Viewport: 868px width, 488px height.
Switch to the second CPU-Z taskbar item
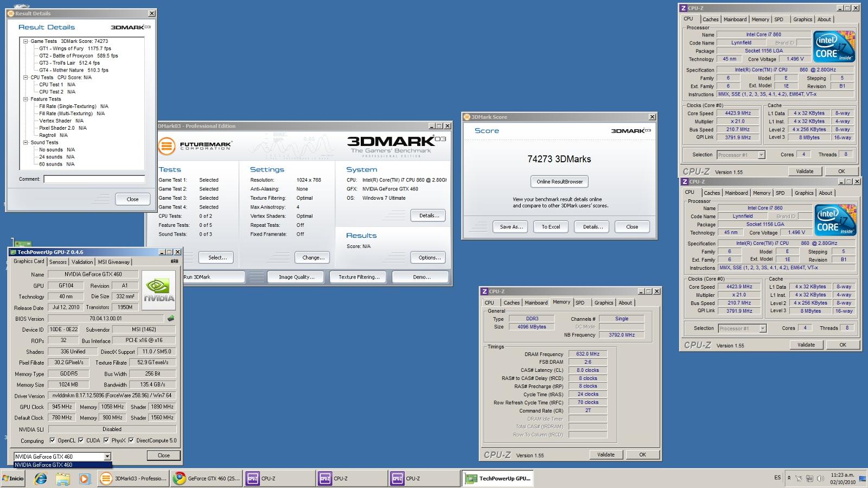click(x=351, y=478)
